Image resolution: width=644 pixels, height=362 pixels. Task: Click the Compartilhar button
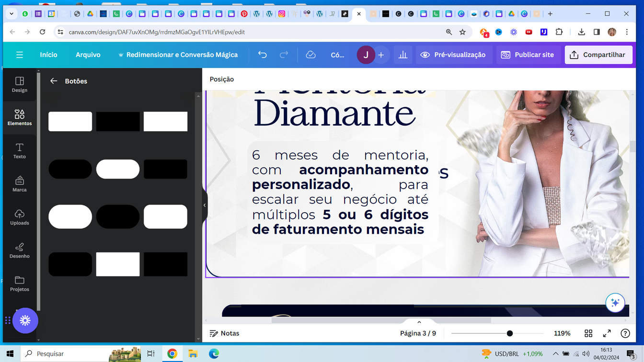click(x=598, y=55)
